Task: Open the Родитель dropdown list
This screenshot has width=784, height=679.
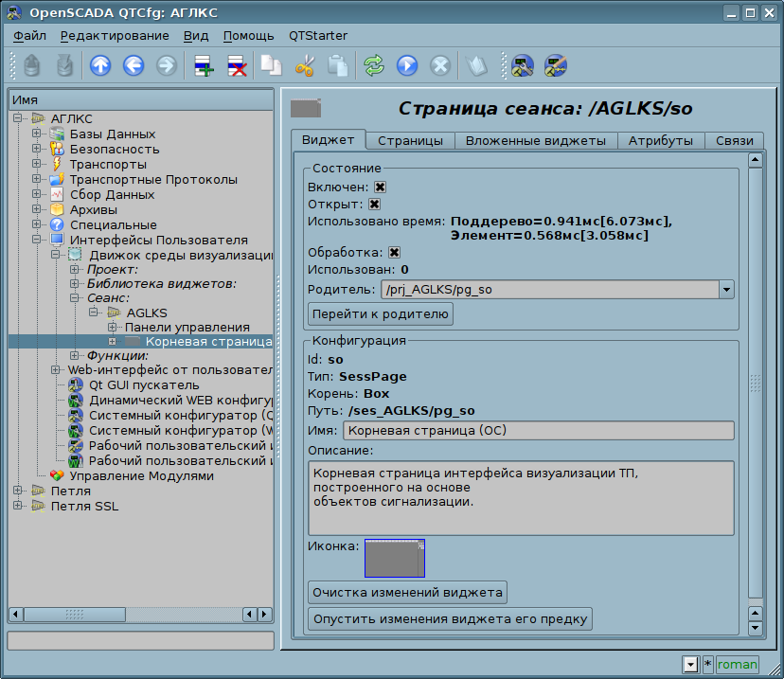Action: [x=726, y=290]
